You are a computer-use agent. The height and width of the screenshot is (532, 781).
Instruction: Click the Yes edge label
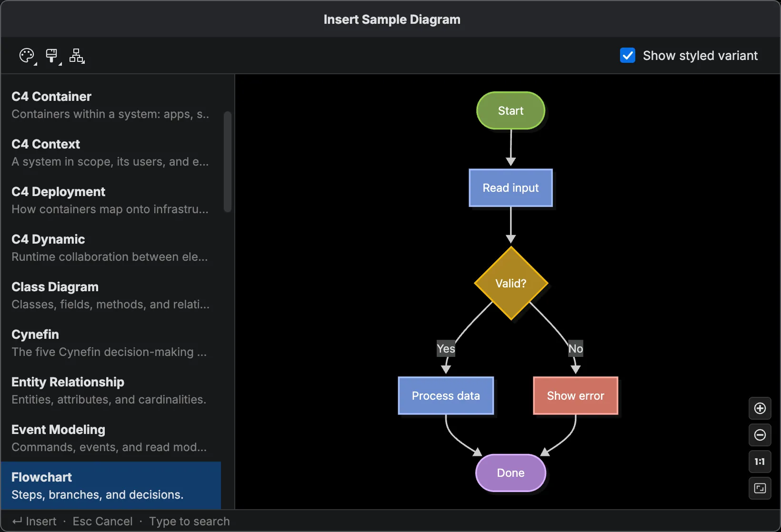446,349
